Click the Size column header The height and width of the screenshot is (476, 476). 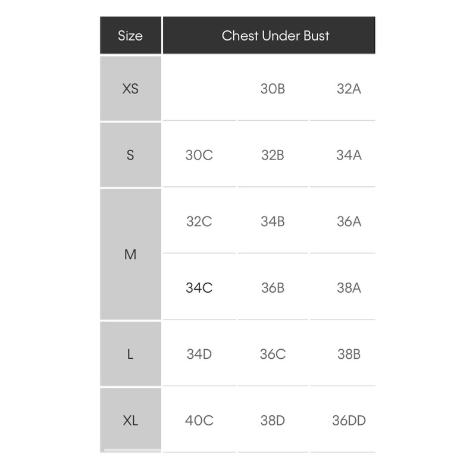point(130,35)
